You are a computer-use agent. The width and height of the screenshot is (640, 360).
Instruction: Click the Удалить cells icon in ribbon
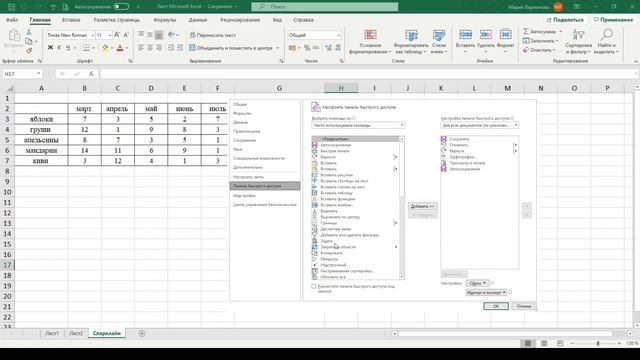[485, 35]
